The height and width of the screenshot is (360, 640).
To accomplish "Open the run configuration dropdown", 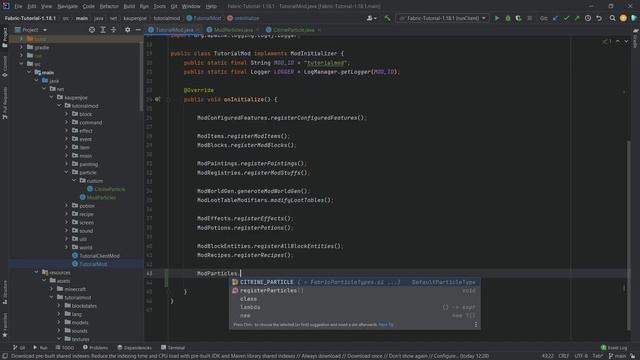I will pyautogui.click(x=443, y=18).
